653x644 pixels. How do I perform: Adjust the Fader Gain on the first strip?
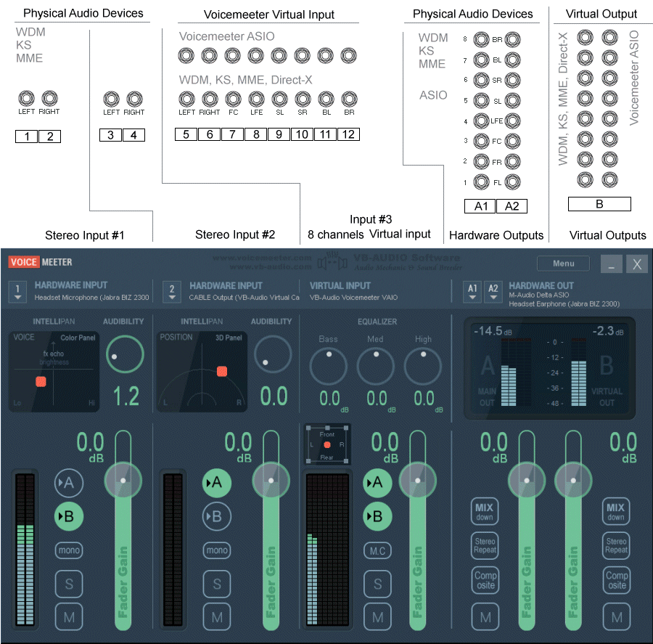click(x=122, y=479)
